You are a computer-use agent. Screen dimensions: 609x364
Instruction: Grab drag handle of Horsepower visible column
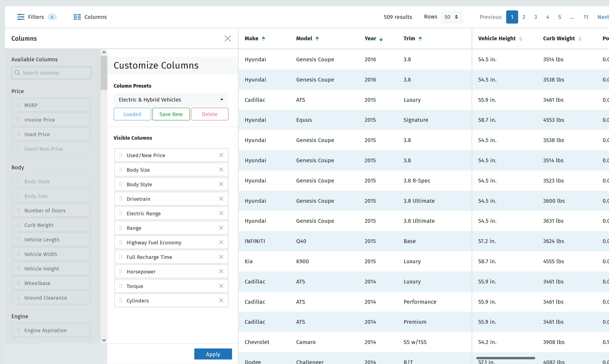tap(121, 271)
